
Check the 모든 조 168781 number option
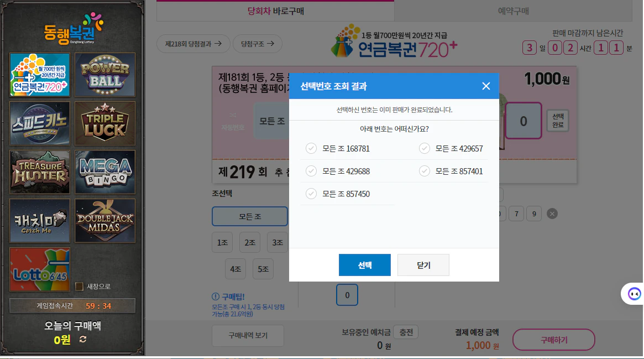tap(310, 148)
